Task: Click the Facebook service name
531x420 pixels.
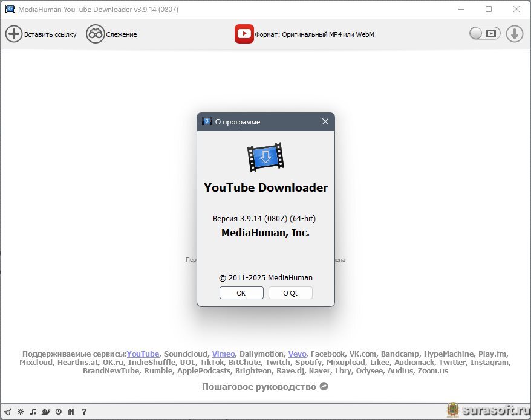Action: point(327,354)
